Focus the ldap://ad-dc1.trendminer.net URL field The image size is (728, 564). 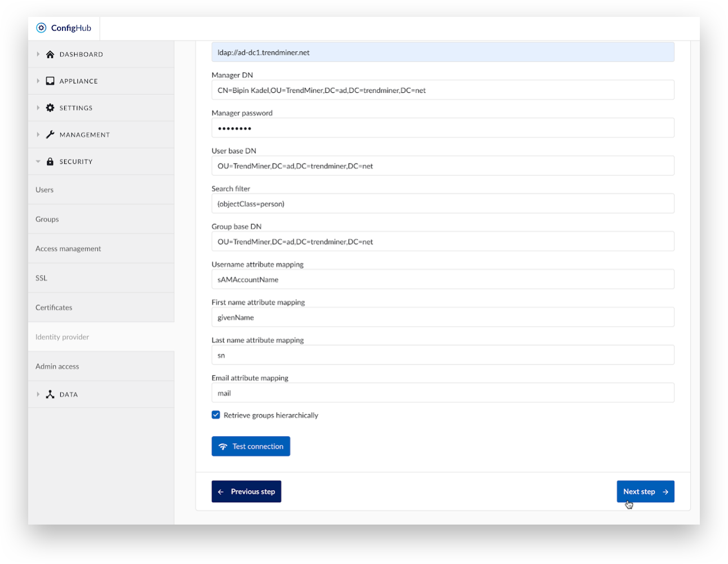pyautogui.click(x=443, y=52)
